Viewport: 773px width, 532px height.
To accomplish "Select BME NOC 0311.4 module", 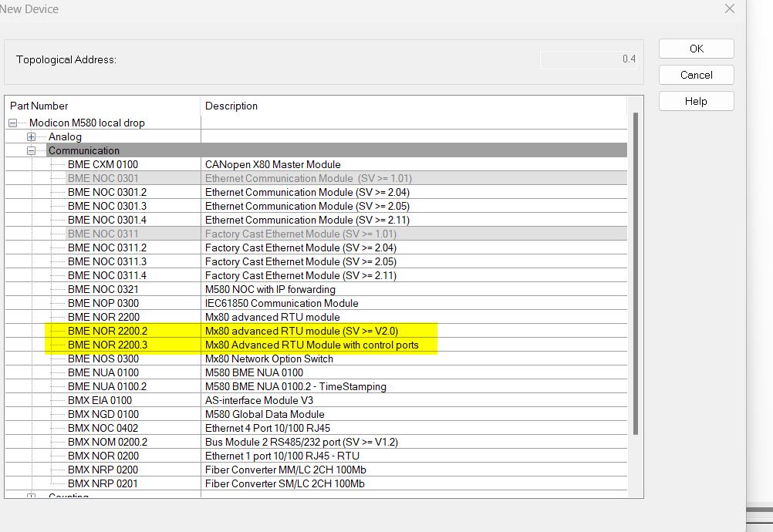I will [107, 275].
